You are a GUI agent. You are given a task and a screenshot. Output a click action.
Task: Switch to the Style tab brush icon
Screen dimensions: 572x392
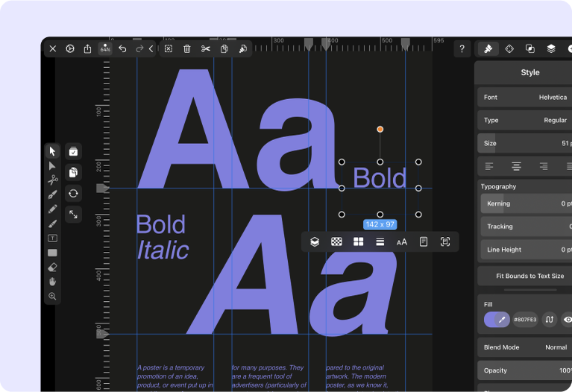coord(488,49)
